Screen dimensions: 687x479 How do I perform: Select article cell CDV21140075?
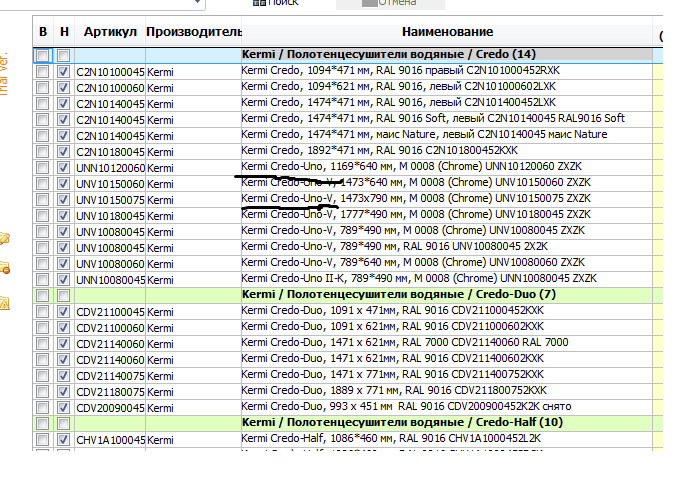[x=110, y=376]
